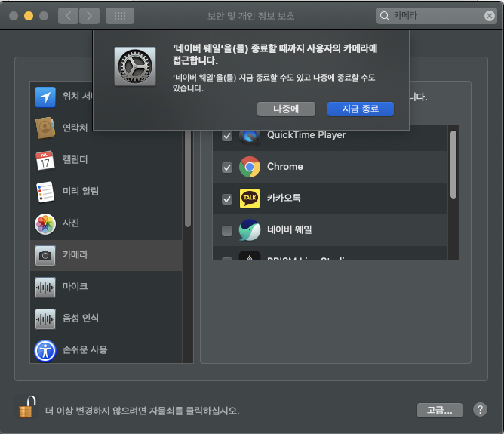Select the 캘린더 calendar icon
This screenshot has height=434, width=504.
pyautogui.click(x=45, y=161)
